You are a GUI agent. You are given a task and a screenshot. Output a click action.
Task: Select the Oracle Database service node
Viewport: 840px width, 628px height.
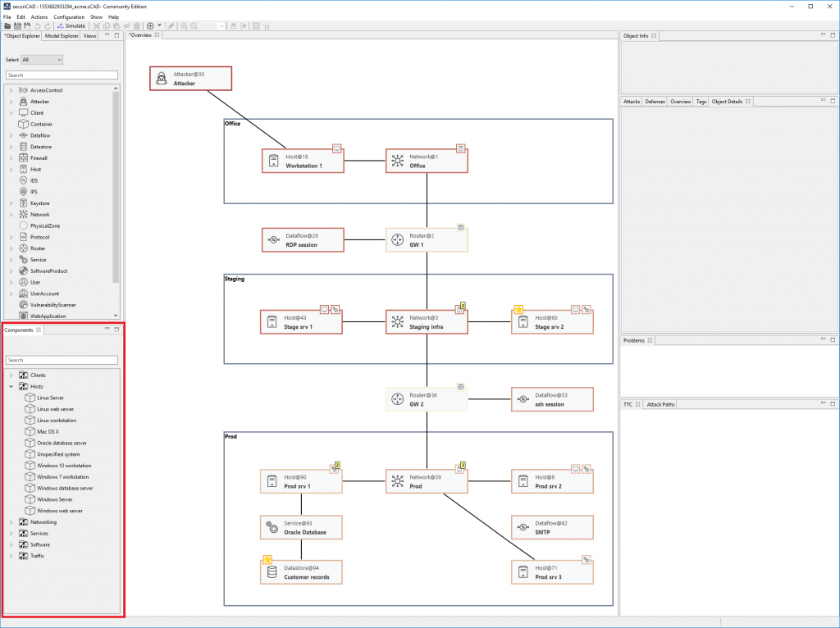pyautogui.click(x=301, y=527)
